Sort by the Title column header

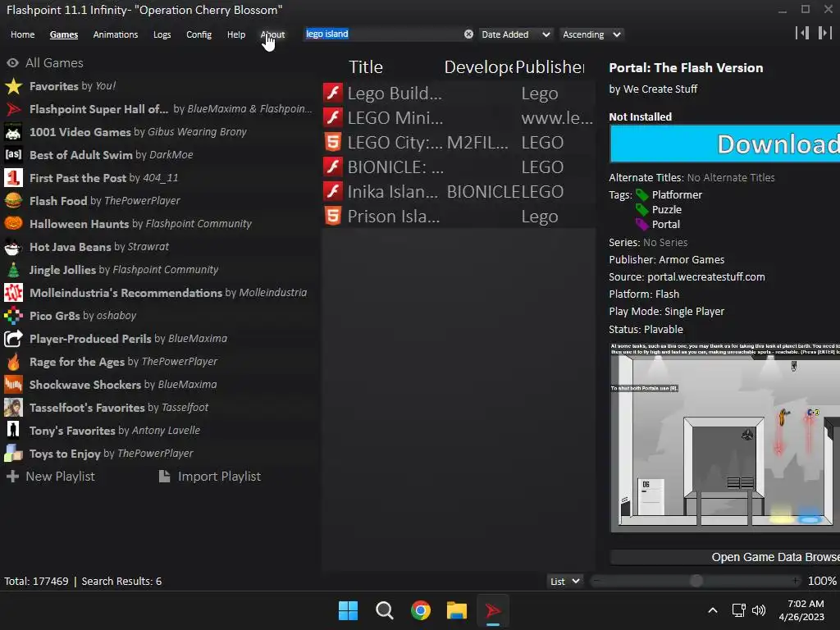366,67
